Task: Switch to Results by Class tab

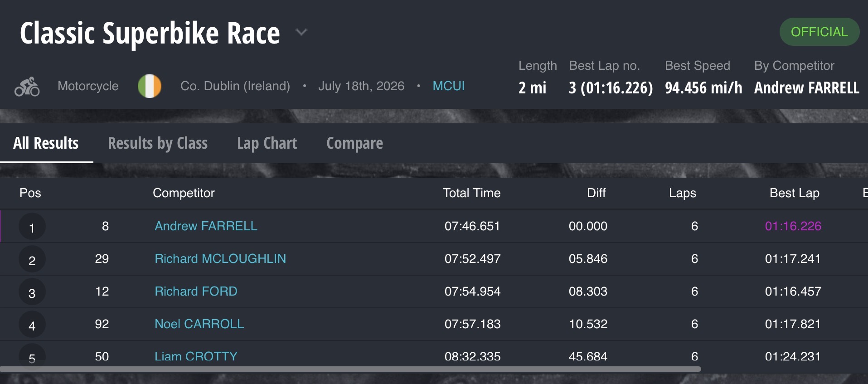Action: click(x=158, y=143)
